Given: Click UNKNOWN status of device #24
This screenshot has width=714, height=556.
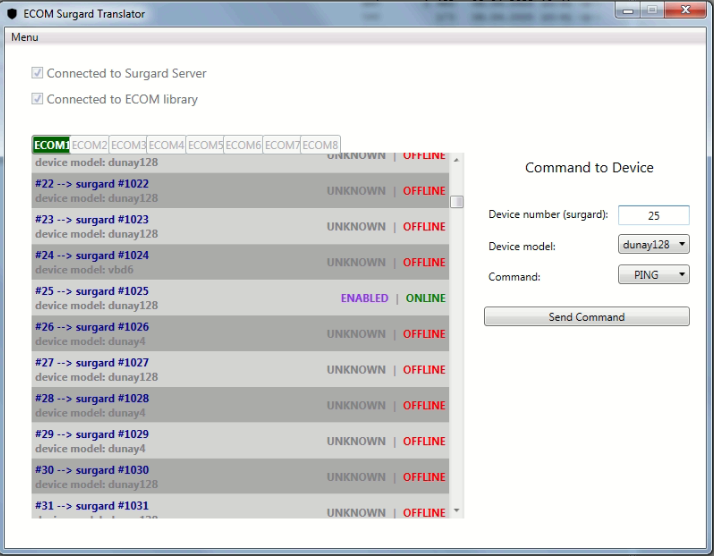Looking at the screenshot, I should [356, 262].
